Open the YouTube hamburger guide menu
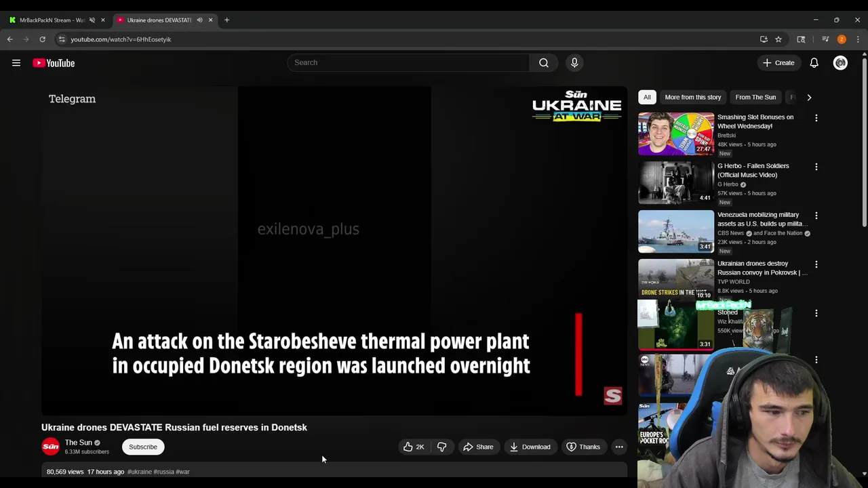This screenshot has width=868, height=488. 16,63
